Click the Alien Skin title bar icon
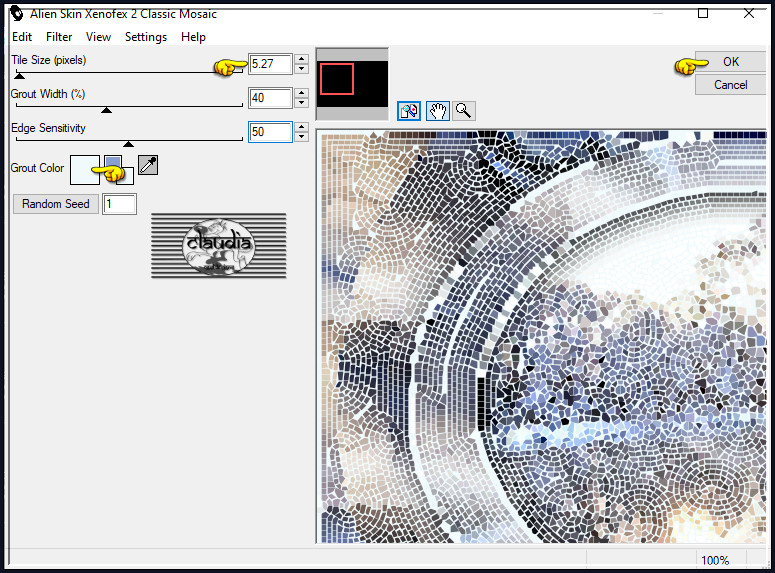 click(17, 13)
